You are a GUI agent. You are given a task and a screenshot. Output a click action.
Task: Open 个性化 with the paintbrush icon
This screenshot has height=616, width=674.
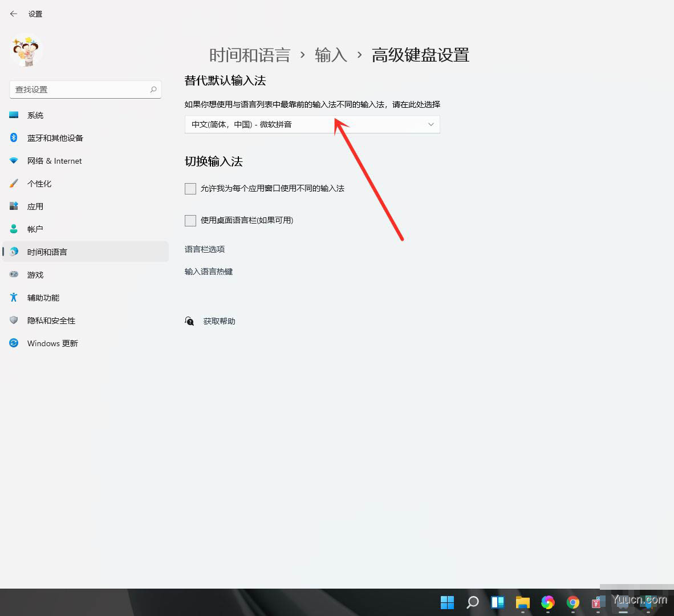85,184
